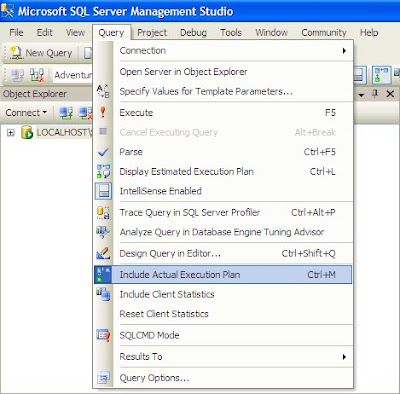Choose Parse from the Query menu
This screenshot has width=400, height=394.
tap(223, 152)
